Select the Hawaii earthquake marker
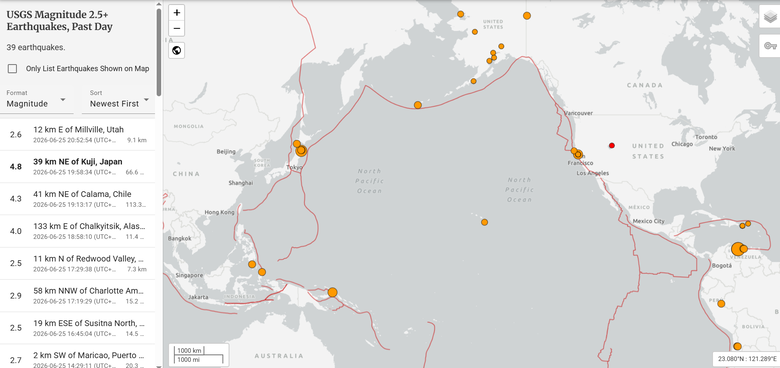 [x=485, y=222]
